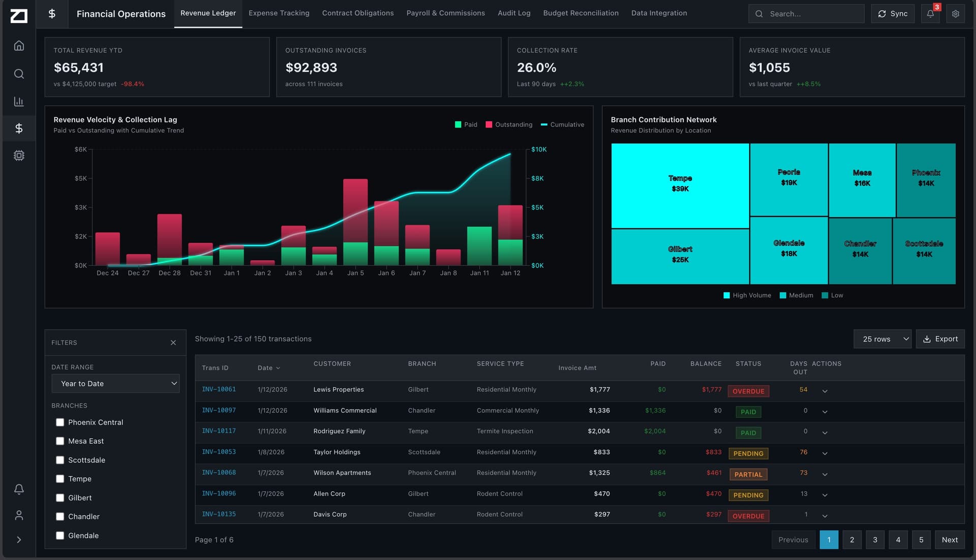The height and width of the screenshot is (560, 976).
Task: Open the 25 rows per page dropdown
Action: pyautogui.click(x=882, y=338)
